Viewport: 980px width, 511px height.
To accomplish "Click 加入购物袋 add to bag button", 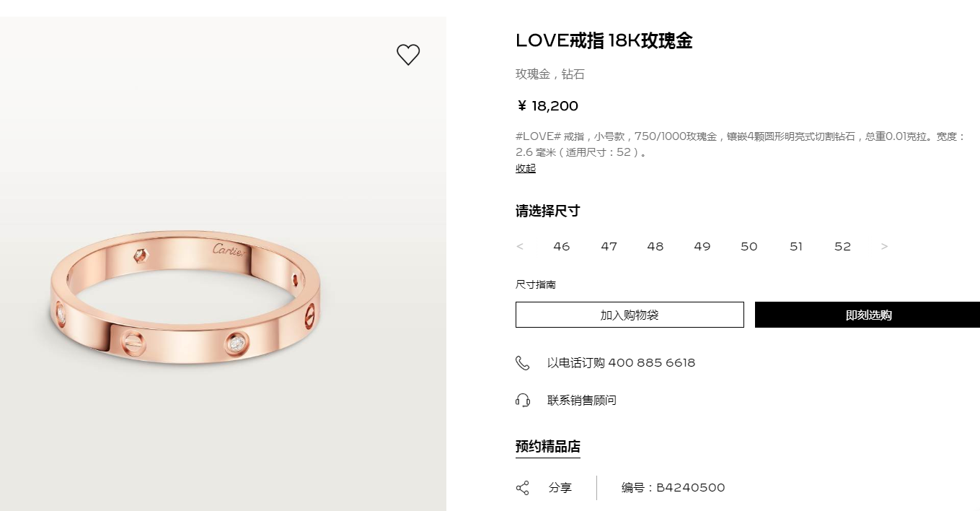I will pos(630,315).
